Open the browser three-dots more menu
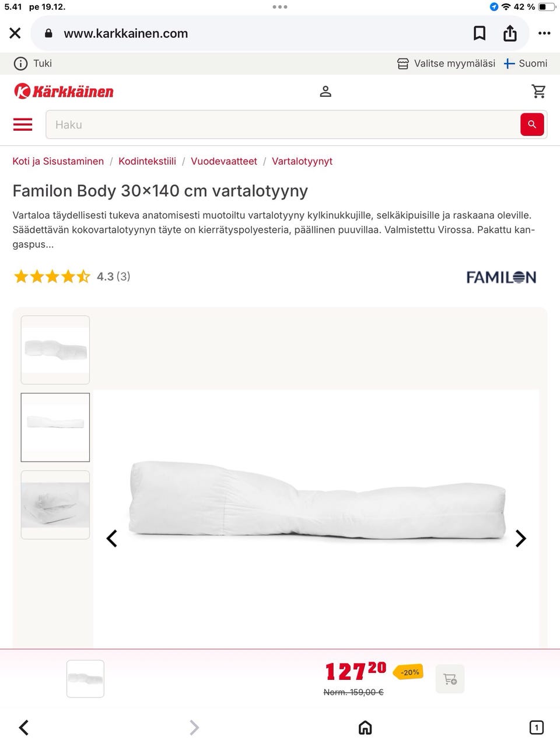This screenshot has width=560, height=747. (544, 33)
